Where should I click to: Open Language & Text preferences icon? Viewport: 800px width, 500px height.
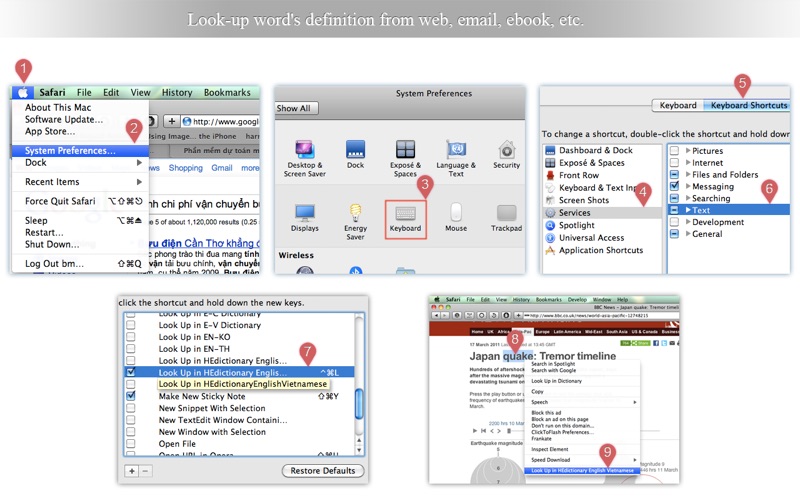456,149
